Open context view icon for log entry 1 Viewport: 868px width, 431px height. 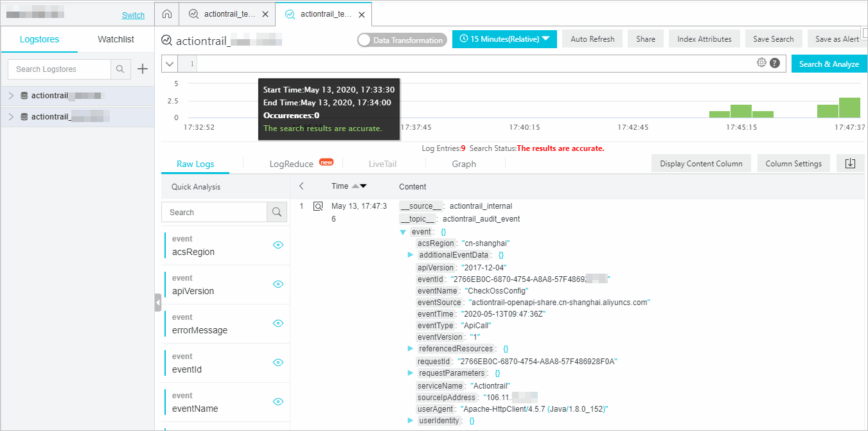(x=317, y=206)
